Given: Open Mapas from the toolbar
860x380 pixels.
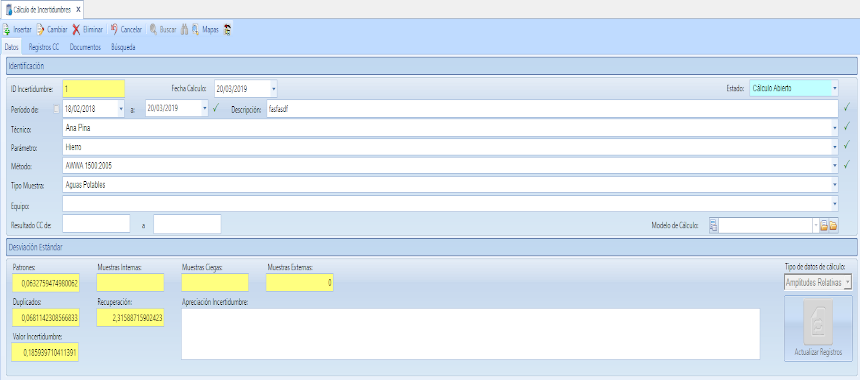Looking at the screenshot, I should (205, 30).
